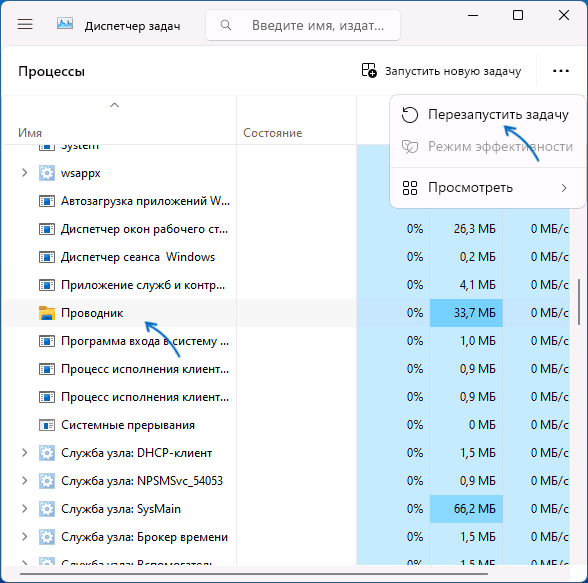Click the DHCP-клиент service gear icon
Viewport: 588px width, 583px height.
click(47, 453)
